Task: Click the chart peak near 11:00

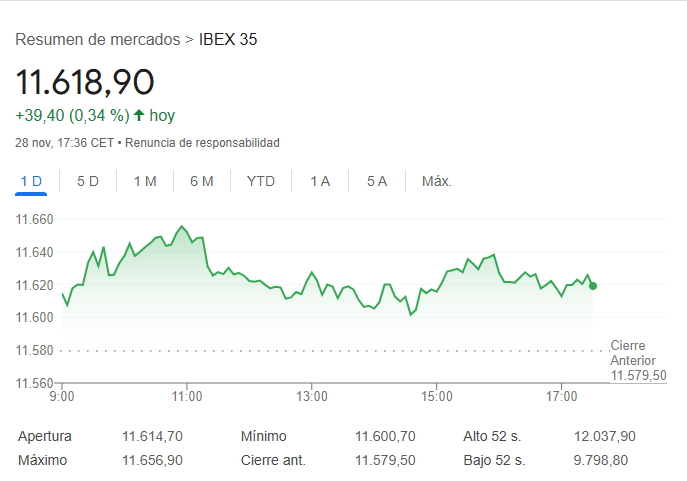Action: pyautogui.click(x=181, y=226)
